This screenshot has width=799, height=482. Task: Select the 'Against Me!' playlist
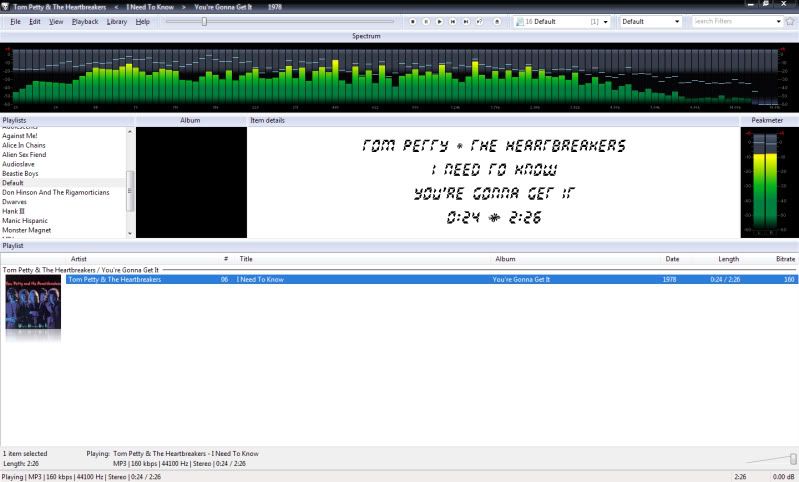[19, 136]
